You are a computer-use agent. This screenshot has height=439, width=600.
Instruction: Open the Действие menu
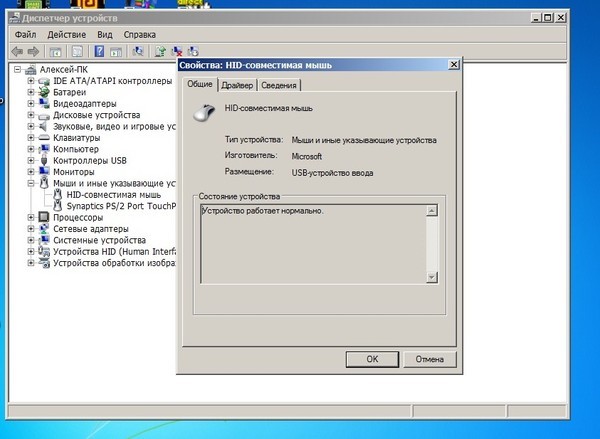pos(67,35)
